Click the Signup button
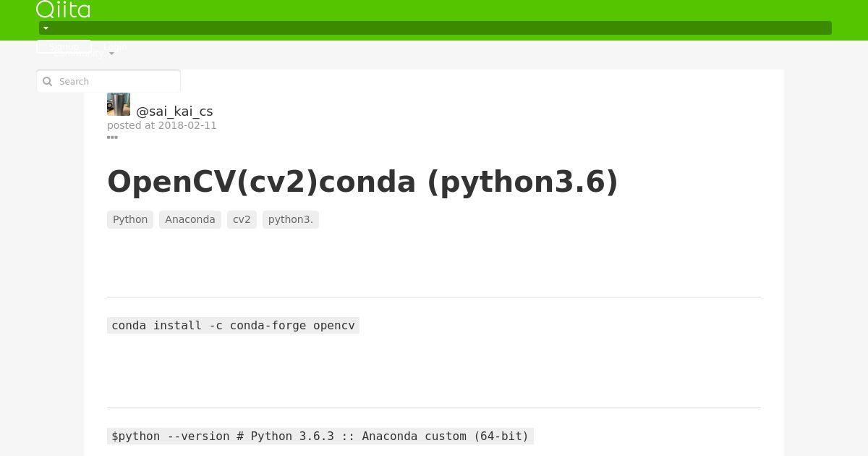Image resolution: width=868 pixels, height=456 pixels. [x=64, y=46]
